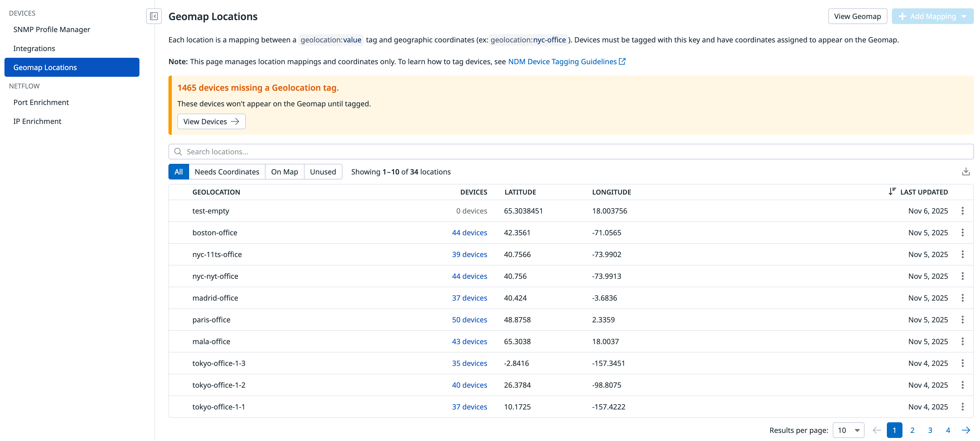
Task: Download locations list icon
Action: point(965,172)
